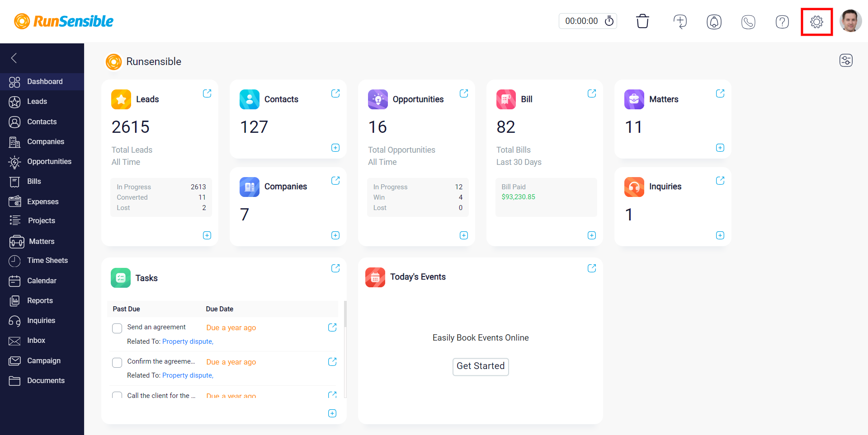Click Bill Paid amount $93,230.85

[518, 197]
